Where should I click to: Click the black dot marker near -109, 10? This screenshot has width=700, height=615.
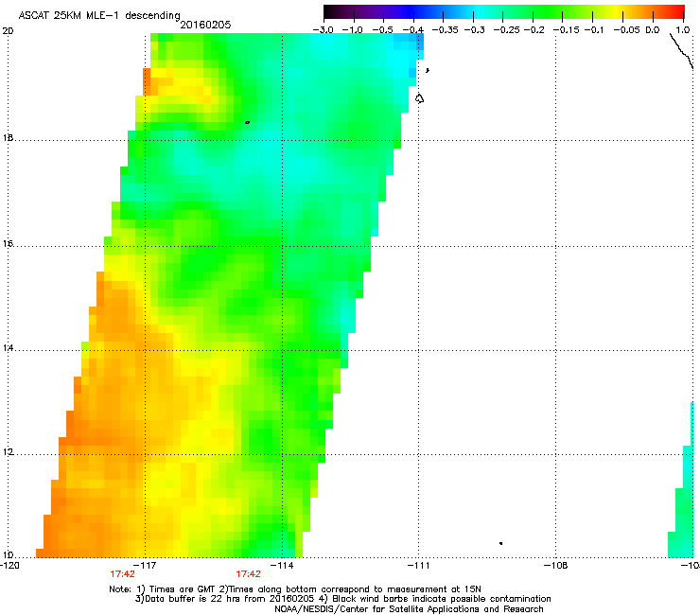[x=501, y=543]
